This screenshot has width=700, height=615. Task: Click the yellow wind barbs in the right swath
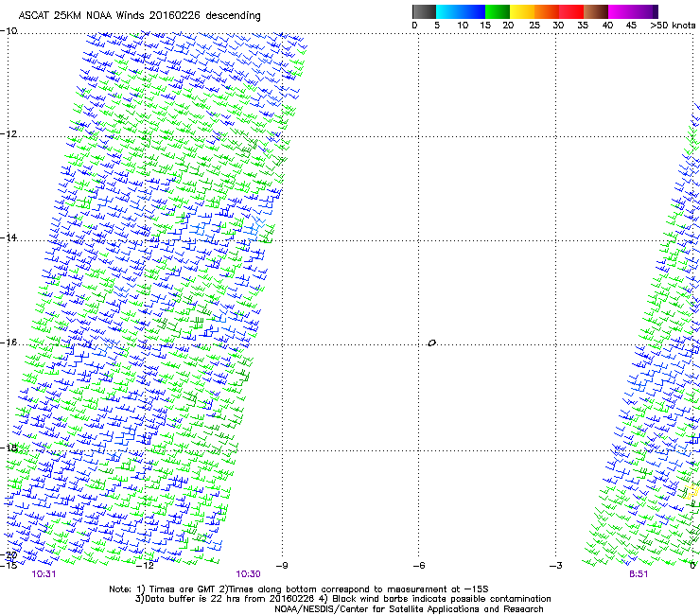click(691, 492)
